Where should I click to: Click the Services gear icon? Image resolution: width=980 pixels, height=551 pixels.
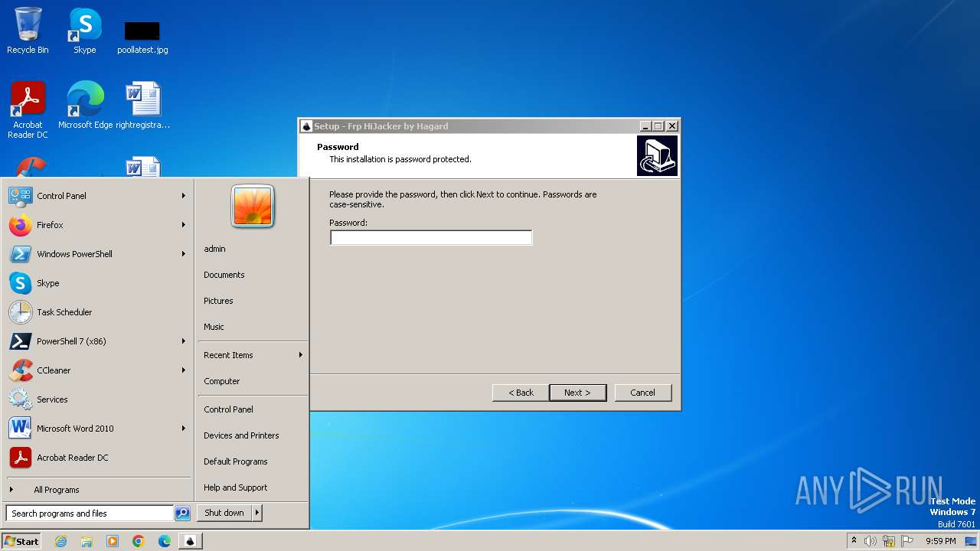20,399
